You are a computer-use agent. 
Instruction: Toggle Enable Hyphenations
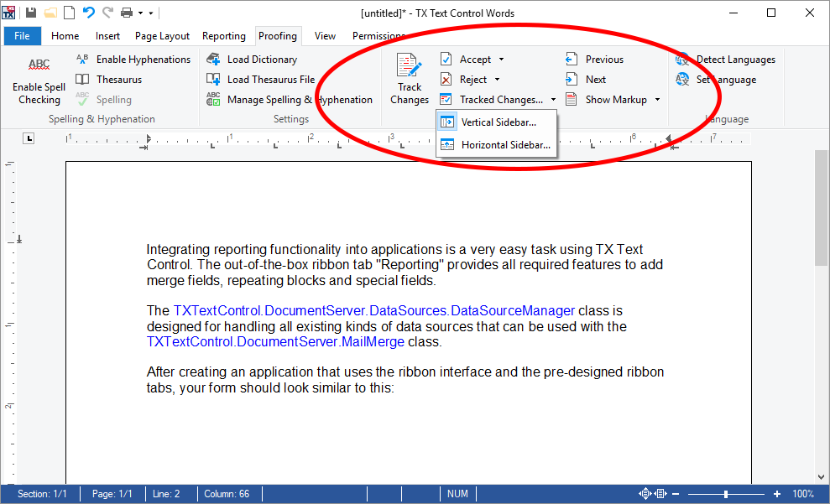[x=133, y=60]
